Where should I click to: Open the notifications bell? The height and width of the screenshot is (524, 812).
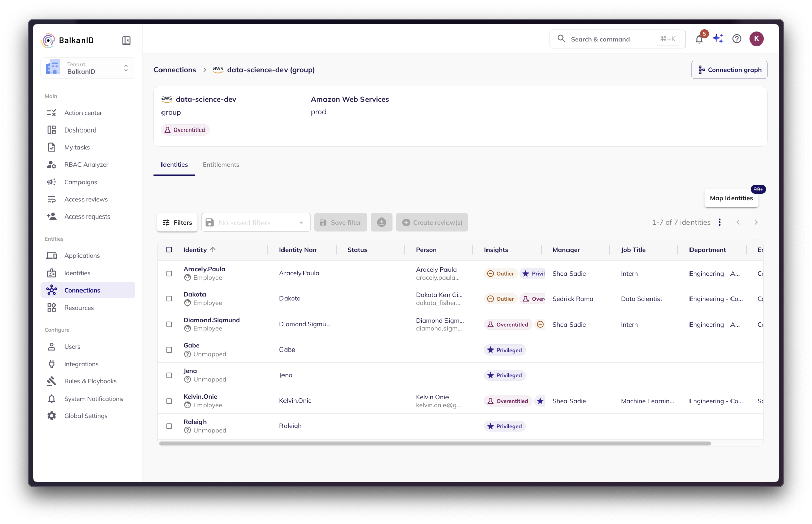click(x=699, y=39)
